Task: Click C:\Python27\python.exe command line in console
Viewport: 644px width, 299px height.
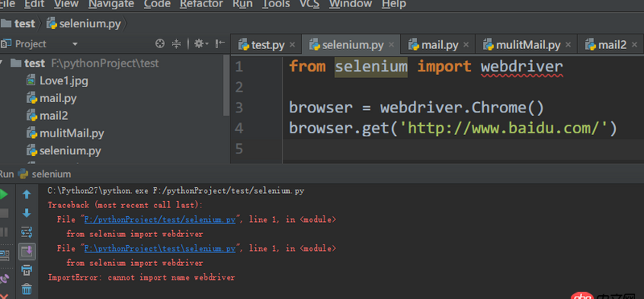Action: pos(175,190)
